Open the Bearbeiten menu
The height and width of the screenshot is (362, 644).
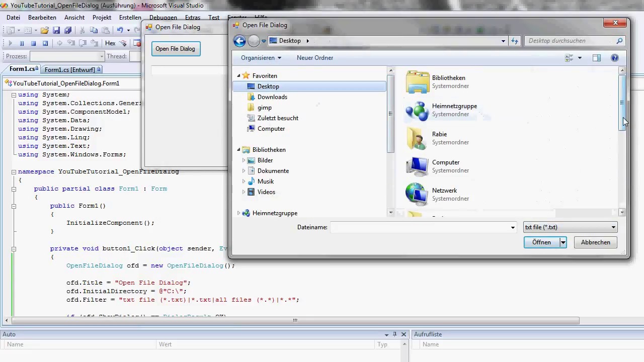coord(42,17)
